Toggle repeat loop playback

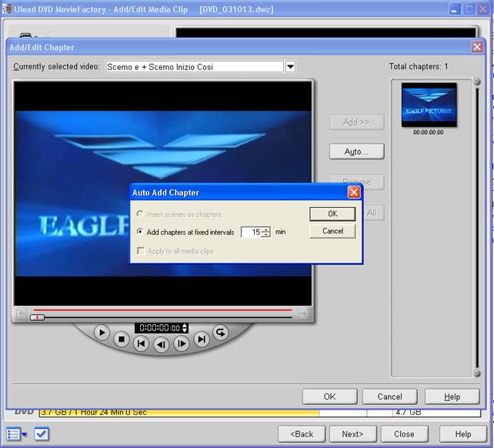221,333
